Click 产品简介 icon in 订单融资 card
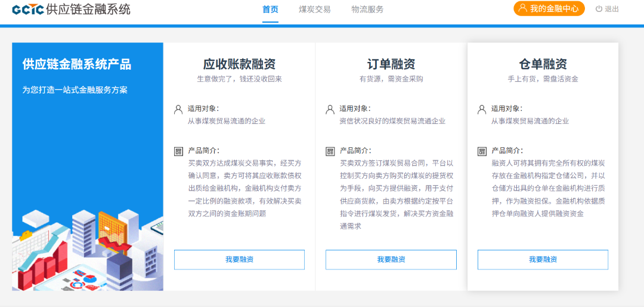 pos(330,151)
